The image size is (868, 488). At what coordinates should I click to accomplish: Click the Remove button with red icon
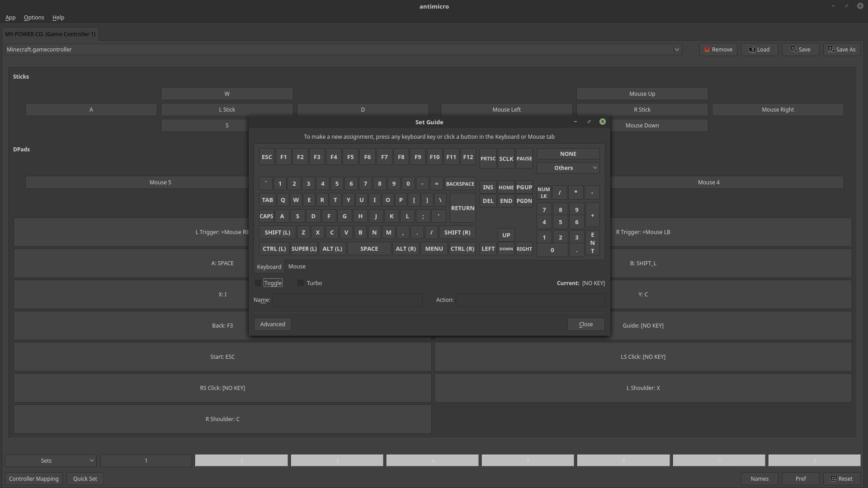pos(718,50)
